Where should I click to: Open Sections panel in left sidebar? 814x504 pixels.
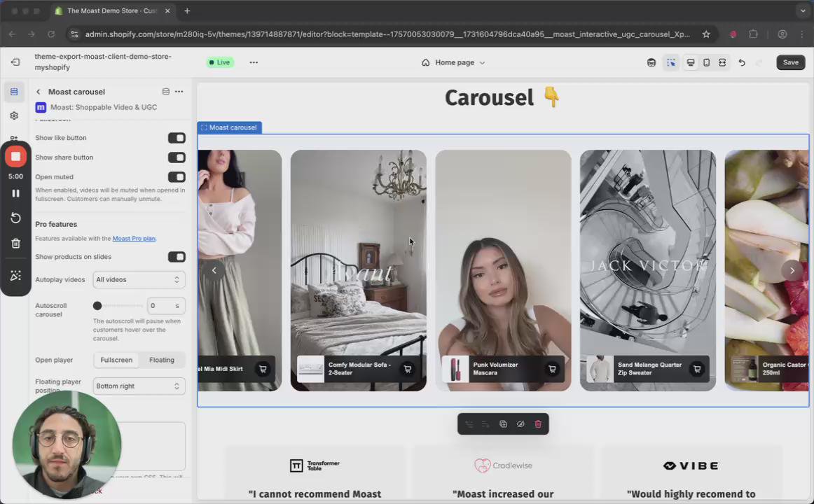[x=14, y=92]
